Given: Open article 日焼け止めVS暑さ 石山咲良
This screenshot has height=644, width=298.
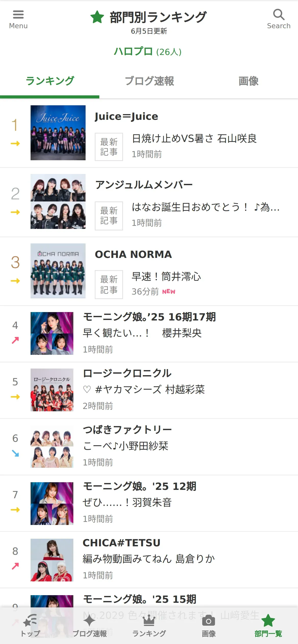Looking at the screenshot, I should click(x=194, y=139).
